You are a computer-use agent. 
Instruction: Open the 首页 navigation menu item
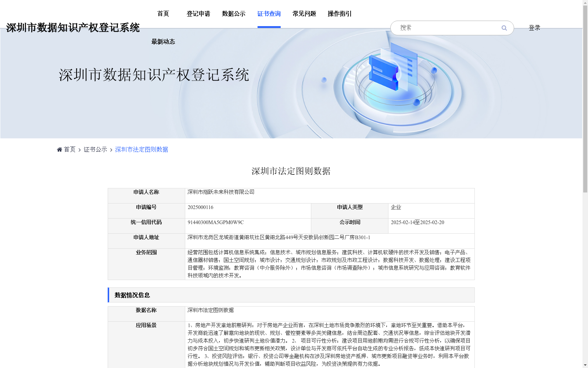point(163,14)
